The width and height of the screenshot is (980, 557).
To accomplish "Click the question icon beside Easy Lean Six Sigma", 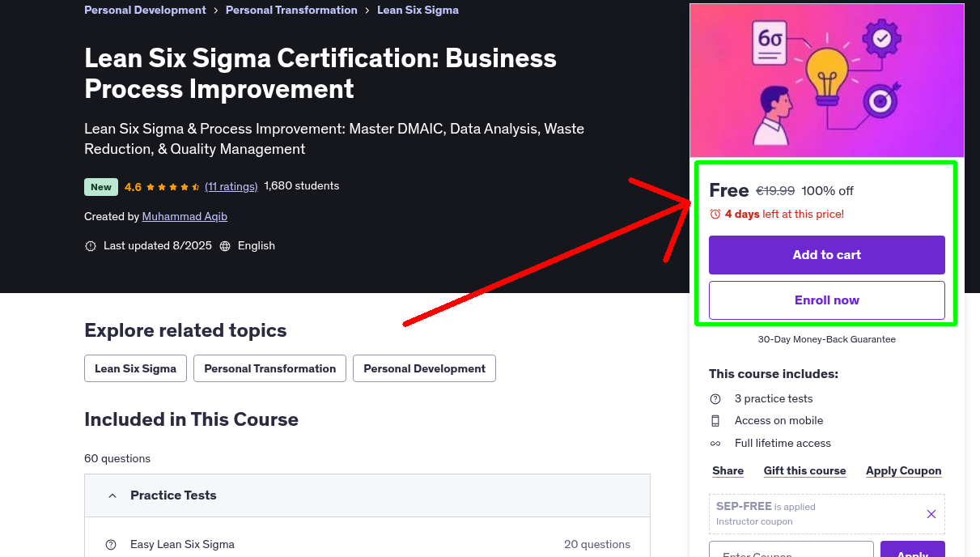I will [x=111, y=545].
